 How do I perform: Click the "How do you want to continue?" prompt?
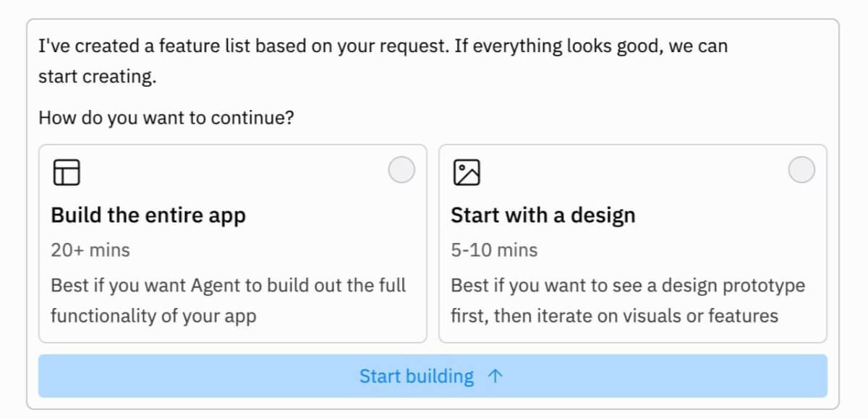pos(166,117)
